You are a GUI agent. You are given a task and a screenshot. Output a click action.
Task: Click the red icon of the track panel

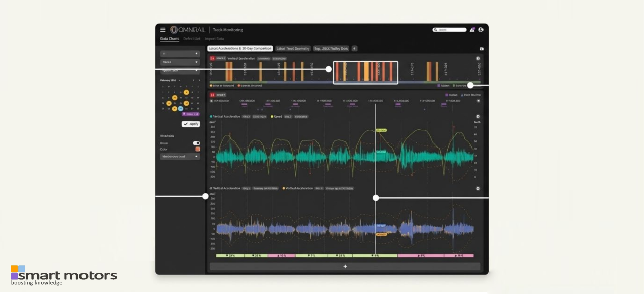click(212, 95)
